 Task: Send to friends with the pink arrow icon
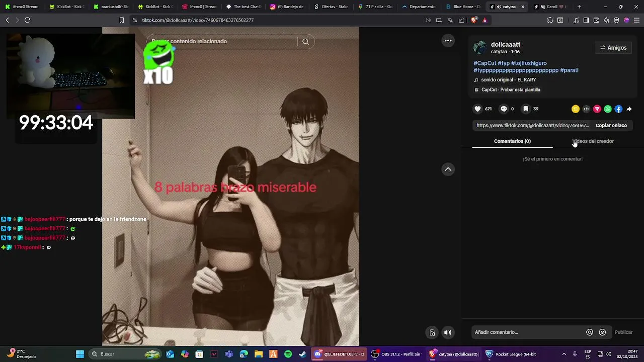(x=597, y=109)
